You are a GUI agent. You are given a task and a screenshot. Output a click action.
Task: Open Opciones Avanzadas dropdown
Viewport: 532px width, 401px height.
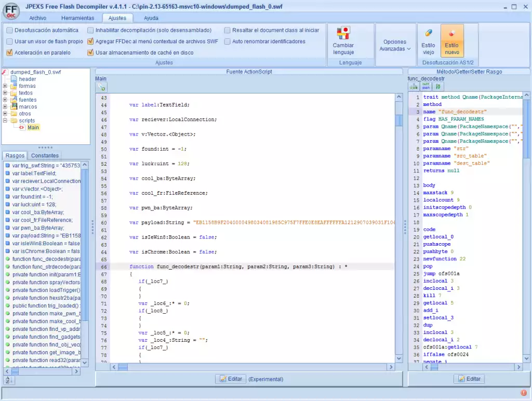pos(395,45)
